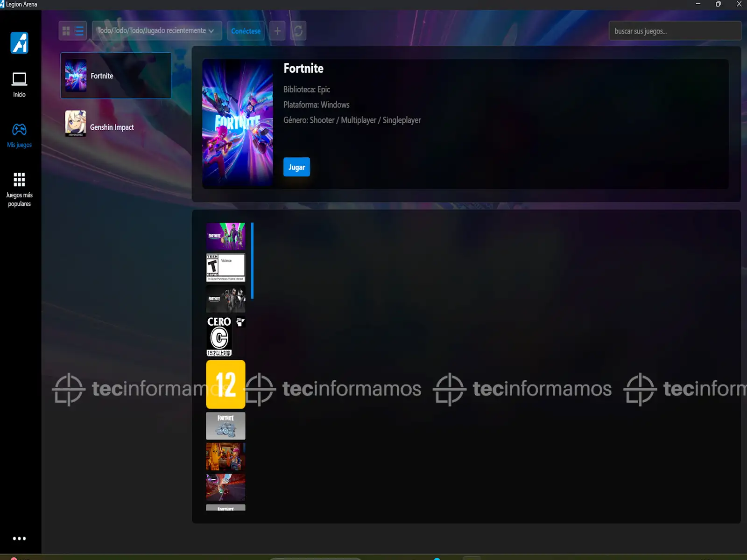Open the ESRB Teen rating thumbnail
Image resolution: width=747 pixels, height=560 pixels.
[226, 268]
